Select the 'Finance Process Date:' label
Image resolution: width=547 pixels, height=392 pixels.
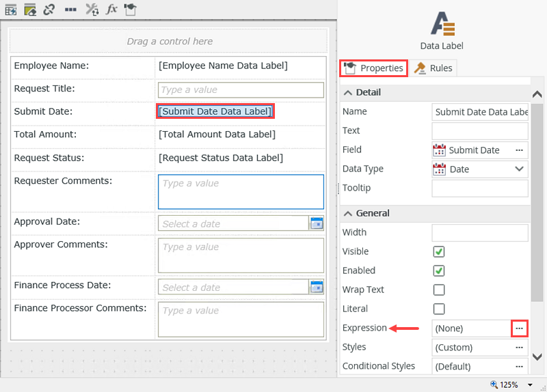coord(62,285)
